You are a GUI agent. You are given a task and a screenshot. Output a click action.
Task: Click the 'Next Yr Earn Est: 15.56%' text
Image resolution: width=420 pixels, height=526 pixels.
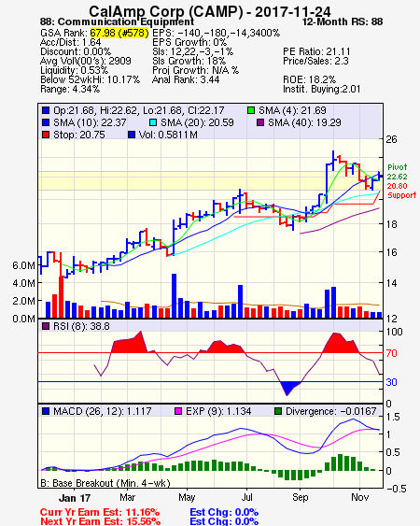[100, 521]
